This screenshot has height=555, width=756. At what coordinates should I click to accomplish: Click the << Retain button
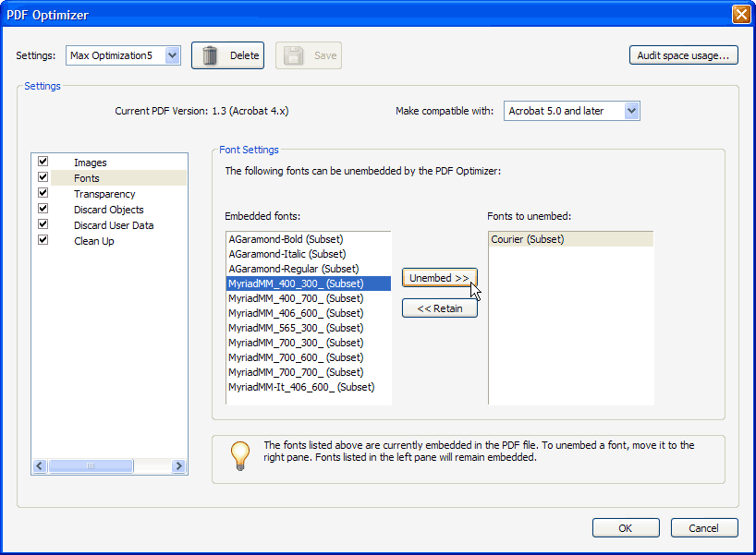(439, 308)
